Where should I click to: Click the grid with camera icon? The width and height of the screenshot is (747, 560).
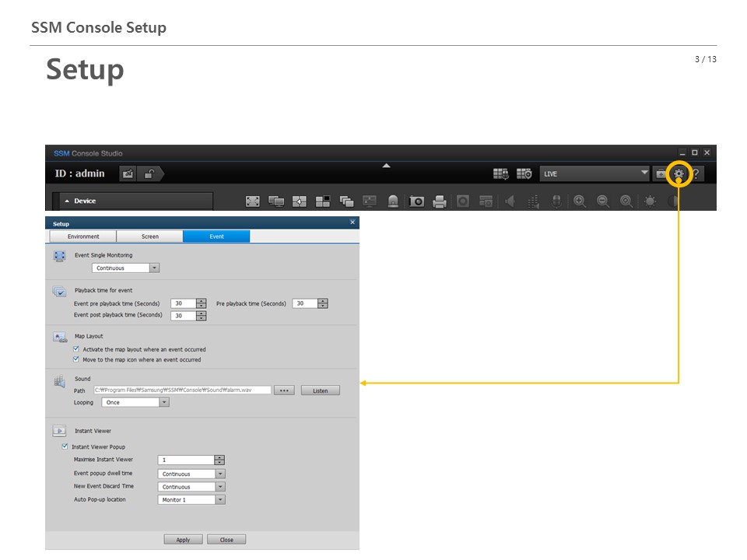tap(524, 174)
